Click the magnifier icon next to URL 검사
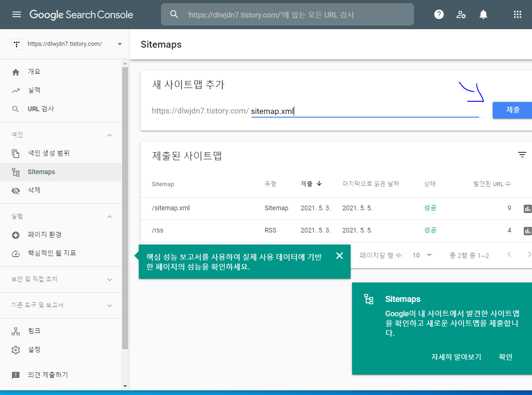532x395 pixels. [x=16, y=109]
